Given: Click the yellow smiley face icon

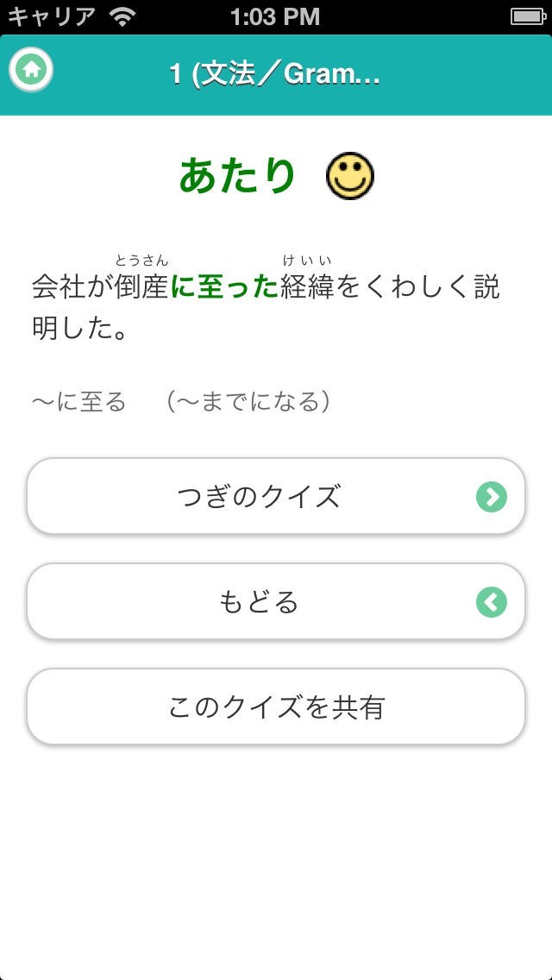Looking at the screenshot, I should coord(349,177).
